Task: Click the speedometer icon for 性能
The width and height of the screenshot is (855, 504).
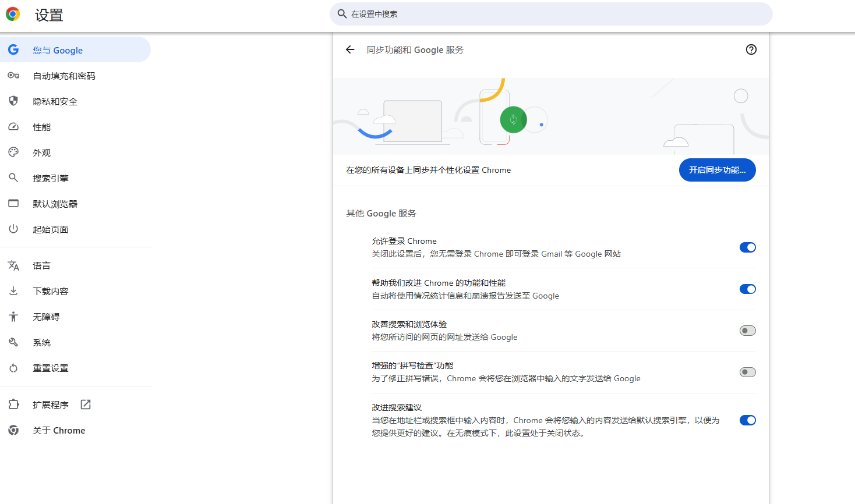Action: coord(13,127)
